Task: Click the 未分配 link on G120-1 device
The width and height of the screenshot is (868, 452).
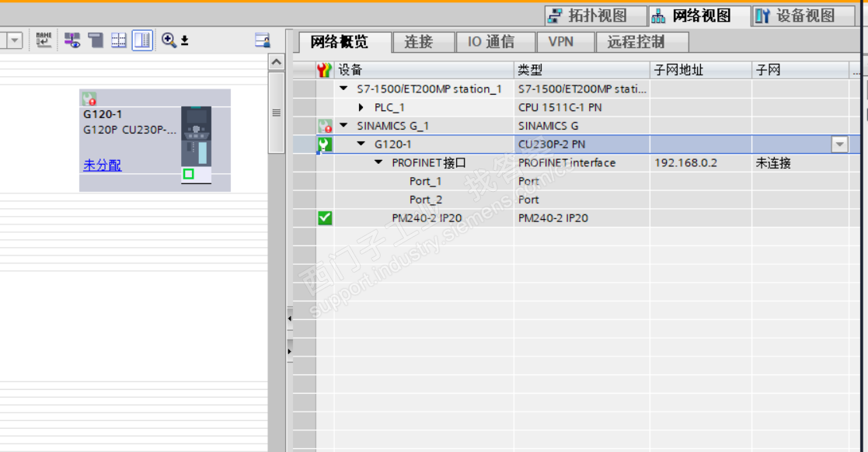Action: (x=103, y=165)
